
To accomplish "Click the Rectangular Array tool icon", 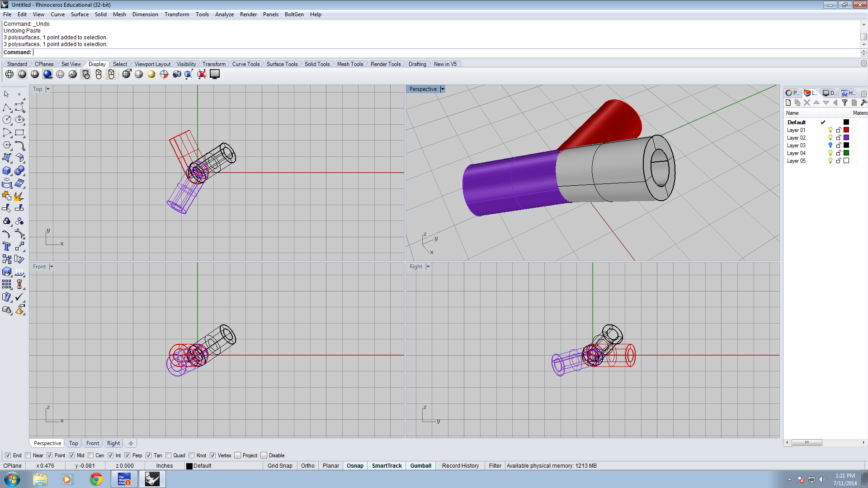I will 7,284.
